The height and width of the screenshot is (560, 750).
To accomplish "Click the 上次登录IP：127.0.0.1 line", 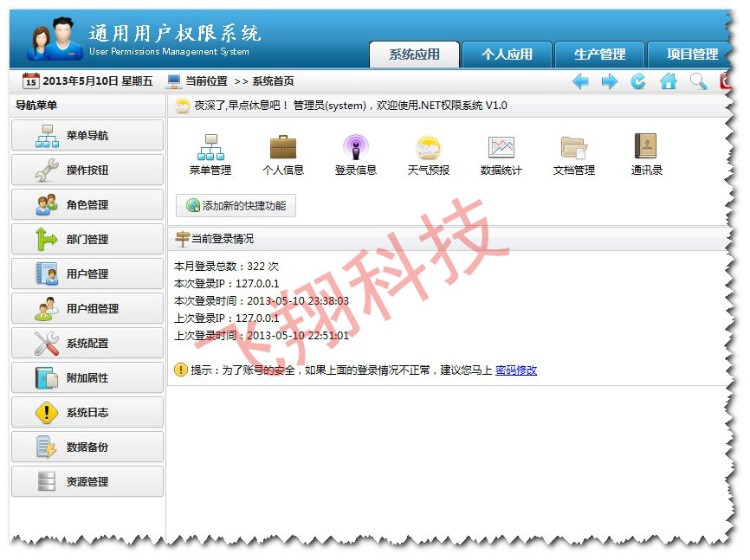I will pyautogui.click(x=226, y=318).
